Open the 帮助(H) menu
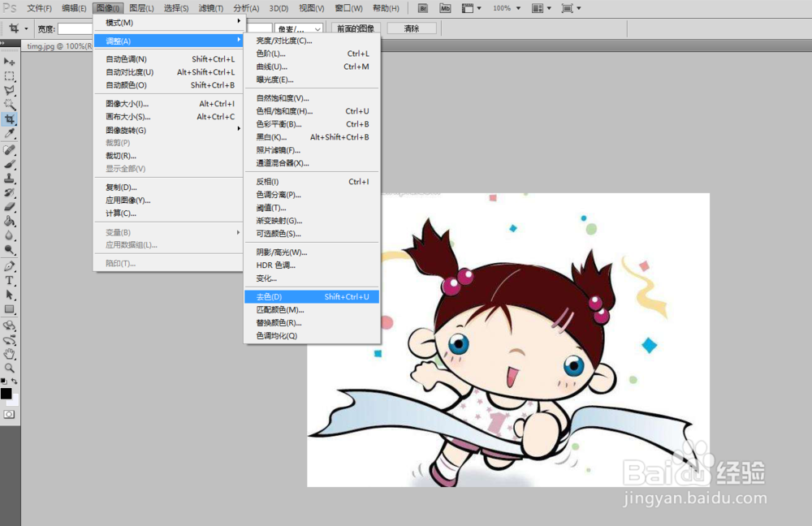The height and width of the screenshot is (526, 812). pyautogui.click(x=386, y=8)
